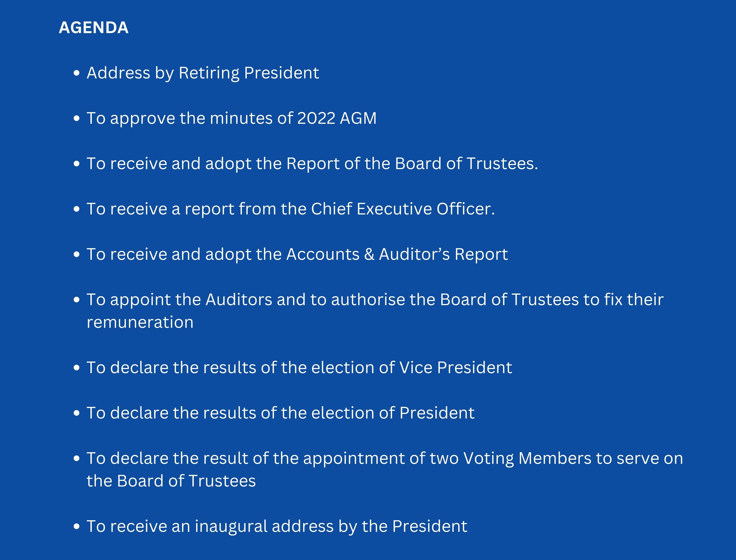The image size is (736, 560).
Task: Select the Chief Executive Officer report item
Action: pos(291,209)
